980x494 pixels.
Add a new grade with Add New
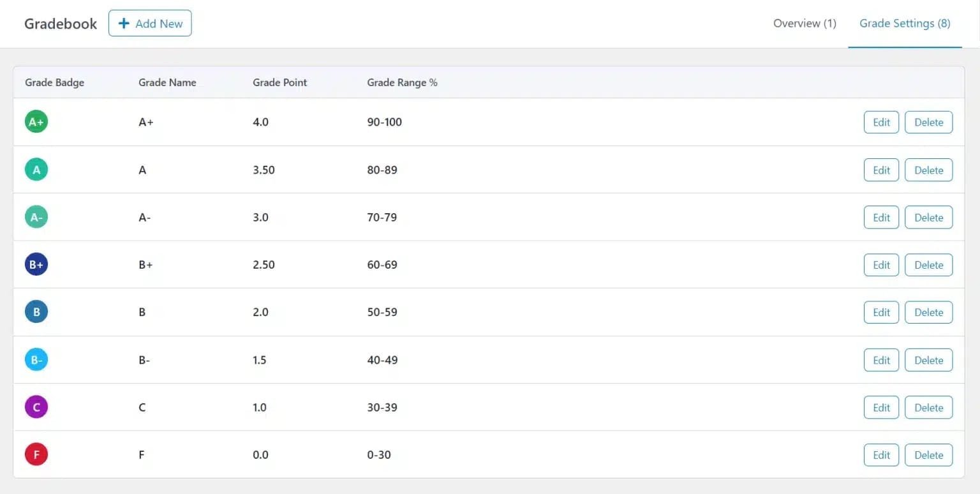pyautogui.click(x=150, y=24)
